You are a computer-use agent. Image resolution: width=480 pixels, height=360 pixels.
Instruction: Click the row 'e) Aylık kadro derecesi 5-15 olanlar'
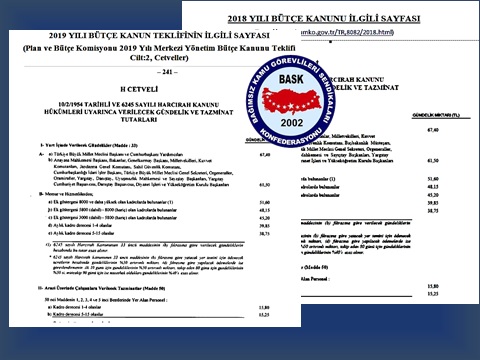(x=81, y=233)
